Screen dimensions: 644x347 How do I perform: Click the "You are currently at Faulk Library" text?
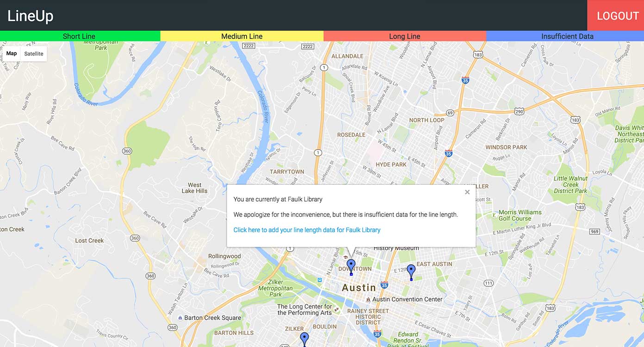(x=278, y=199)
